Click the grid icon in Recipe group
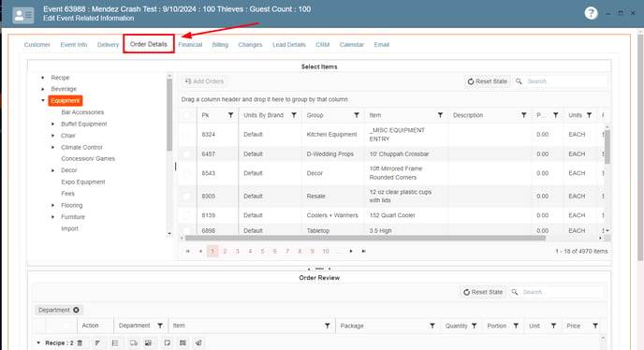Viewport: 644px width, 350px height. [183, 343]
